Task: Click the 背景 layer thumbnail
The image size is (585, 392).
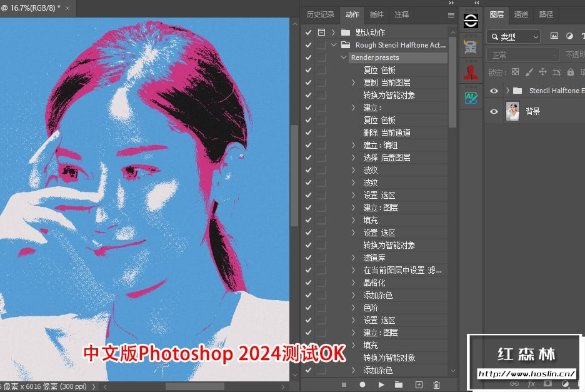Action: 512,111
